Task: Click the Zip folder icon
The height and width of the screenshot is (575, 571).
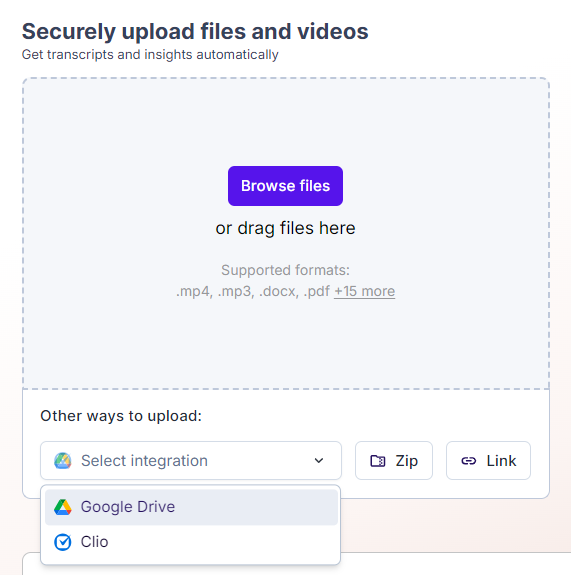Action: (378, 461)
